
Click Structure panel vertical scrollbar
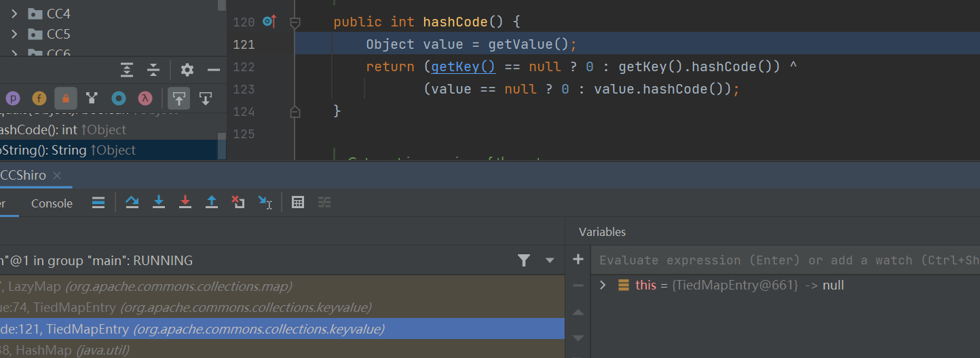click(x=221, y=145)
